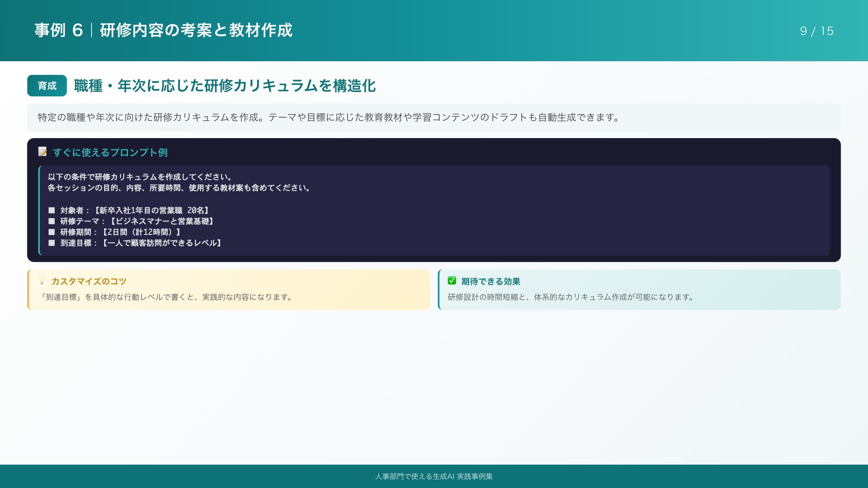Click the page counter 9 / 15

(817, 31)
